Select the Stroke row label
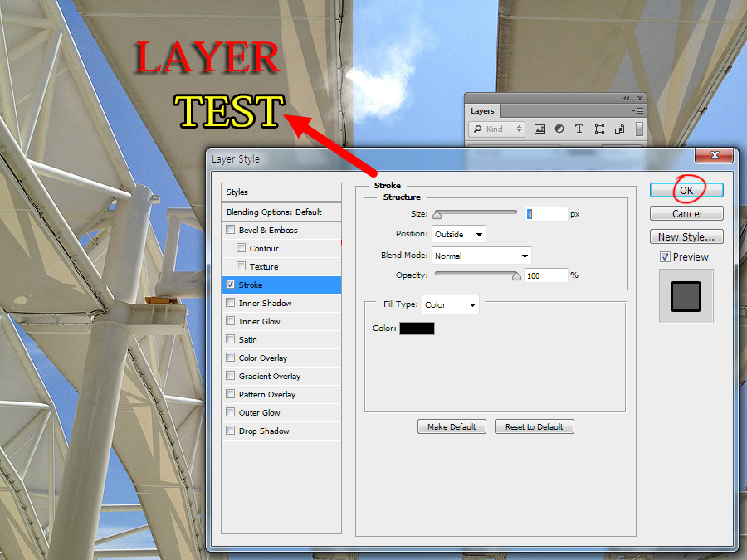The width and height of the screenshot is (747, 560). coord(251,285)
